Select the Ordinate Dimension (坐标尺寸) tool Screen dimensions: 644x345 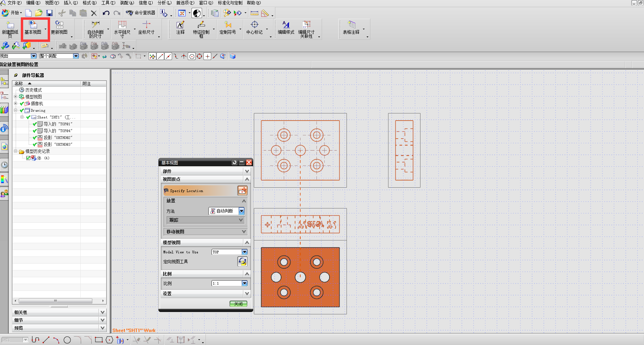(146, 28)
